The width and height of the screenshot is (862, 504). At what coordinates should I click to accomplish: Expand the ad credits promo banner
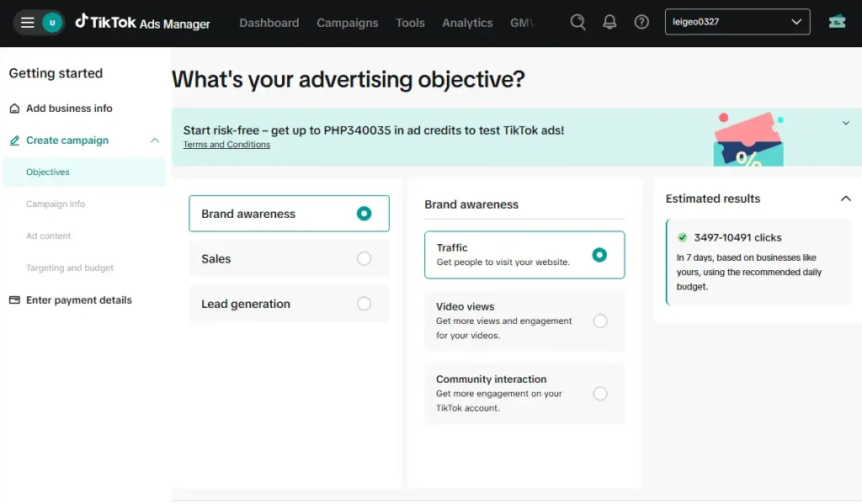point(845,122)
